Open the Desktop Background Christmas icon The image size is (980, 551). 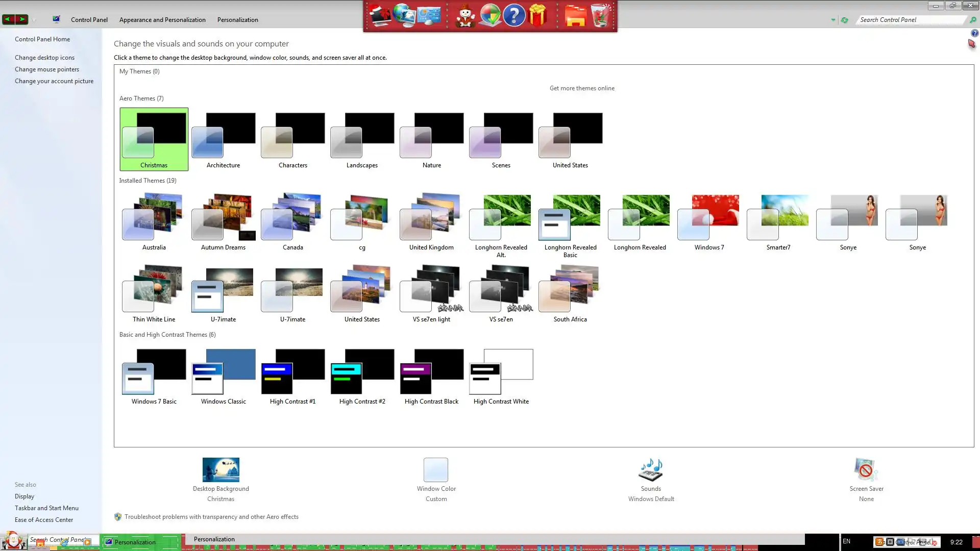(x=220, y=469)
